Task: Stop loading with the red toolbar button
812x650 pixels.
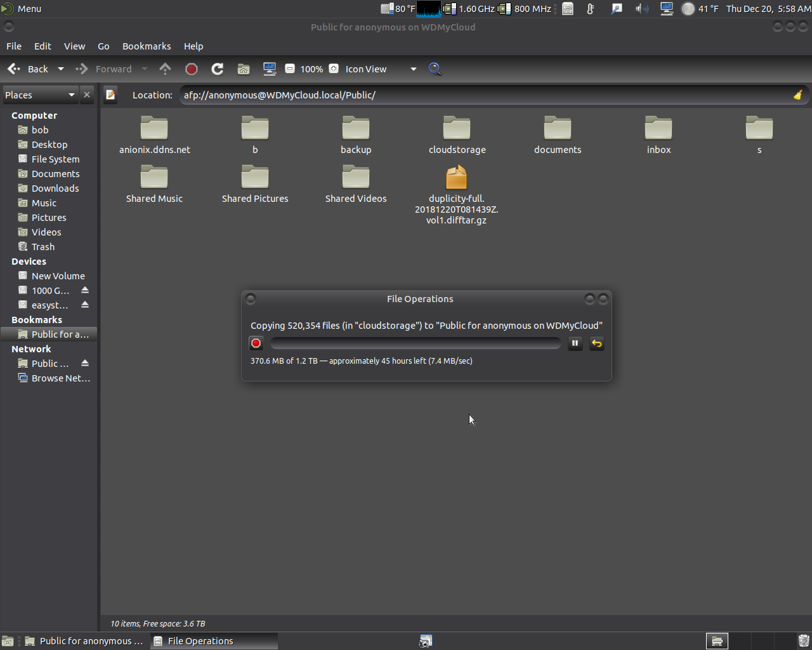Action: point(192,69)
